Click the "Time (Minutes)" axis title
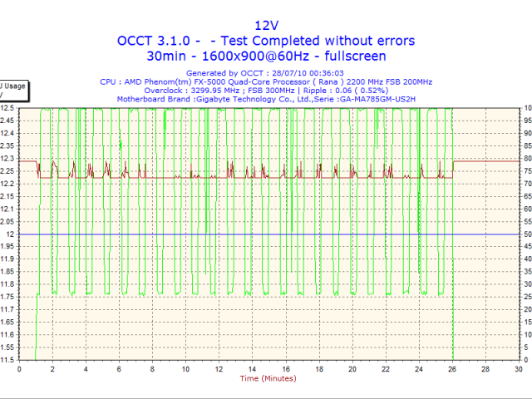Viewport: 532px width, 399px height. tap(268, 378)
